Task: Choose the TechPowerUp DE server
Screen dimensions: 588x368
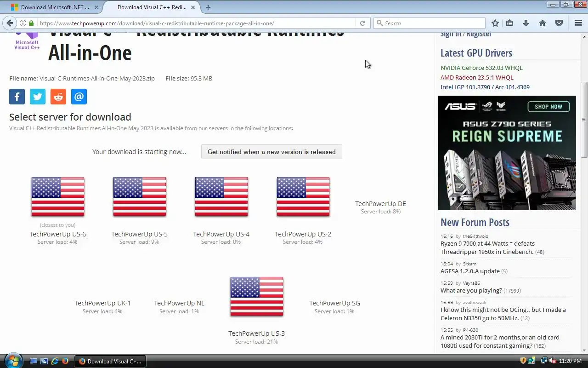Action: pyautogui.click(x=380, y=204)
